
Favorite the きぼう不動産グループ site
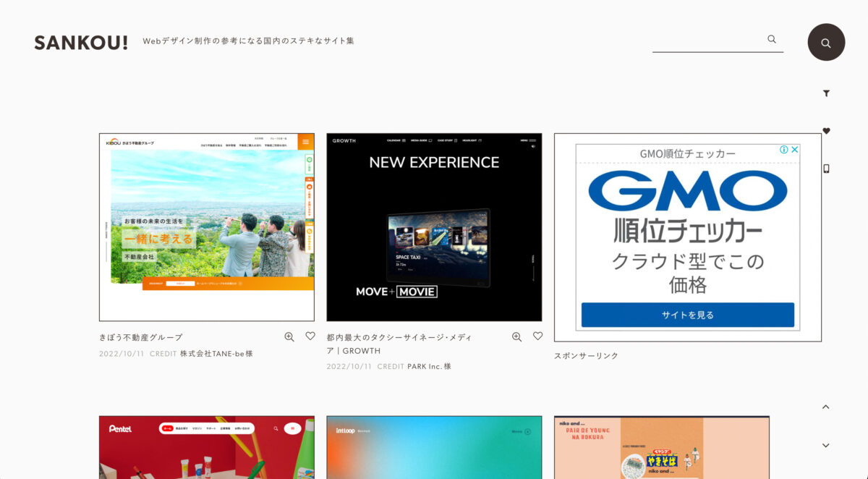click(x=310, y=336)
